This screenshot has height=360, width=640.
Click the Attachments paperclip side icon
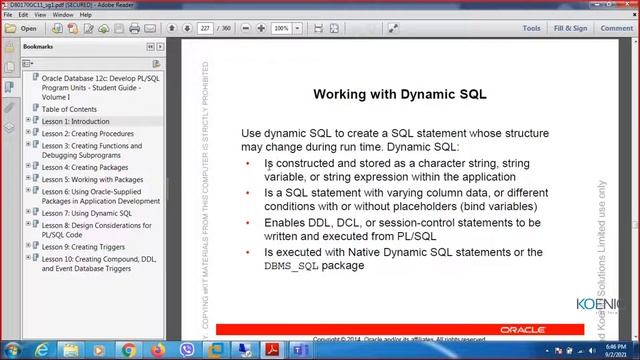coord(10,108)
